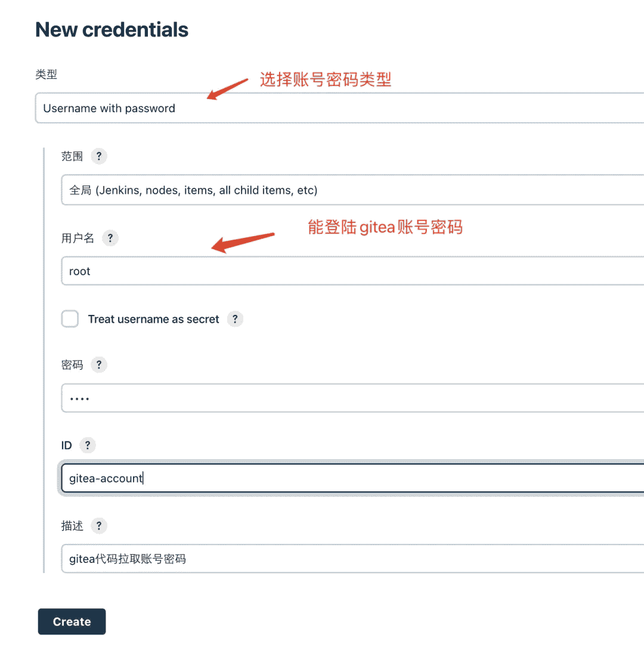Expand the 范围 scope dropdown
Screen dimensions: 644x656
[x=352, y=190]
